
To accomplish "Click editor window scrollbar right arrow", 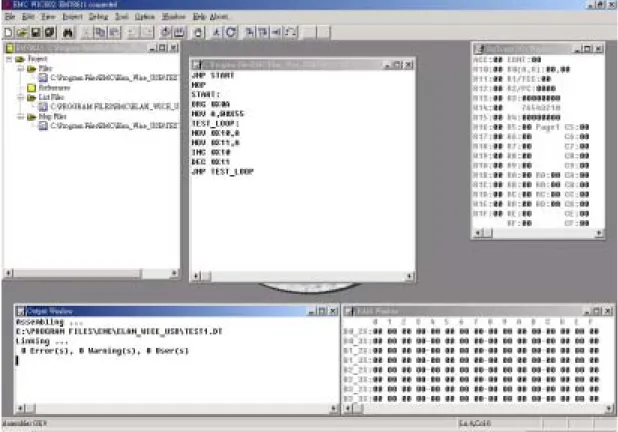I will pos(410,276).
